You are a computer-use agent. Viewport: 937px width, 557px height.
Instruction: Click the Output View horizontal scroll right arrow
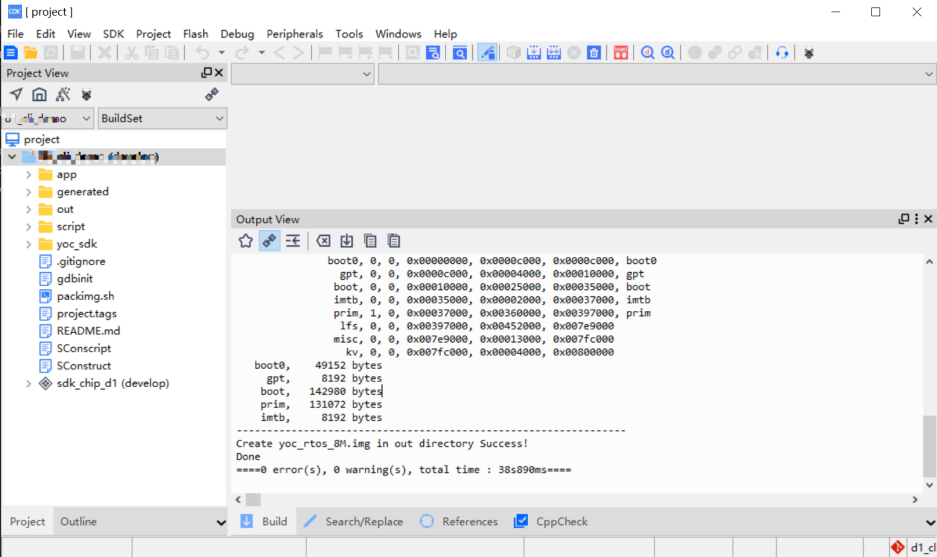[915, 499]
